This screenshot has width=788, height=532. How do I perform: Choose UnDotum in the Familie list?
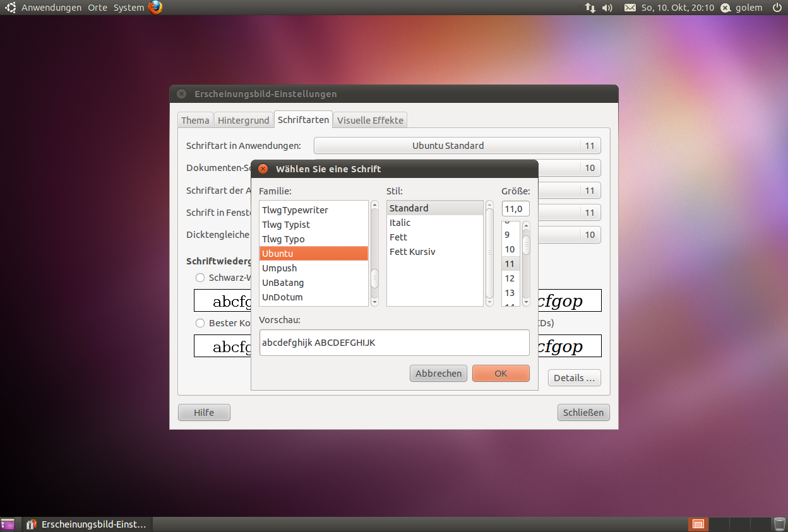[x=314, y=297]
